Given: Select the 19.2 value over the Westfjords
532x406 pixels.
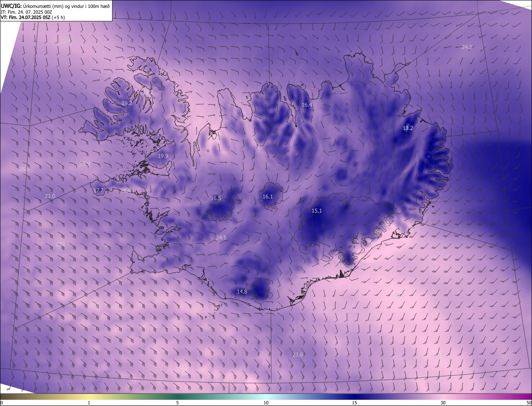Looking at the screenshot, I should point(127,103).
